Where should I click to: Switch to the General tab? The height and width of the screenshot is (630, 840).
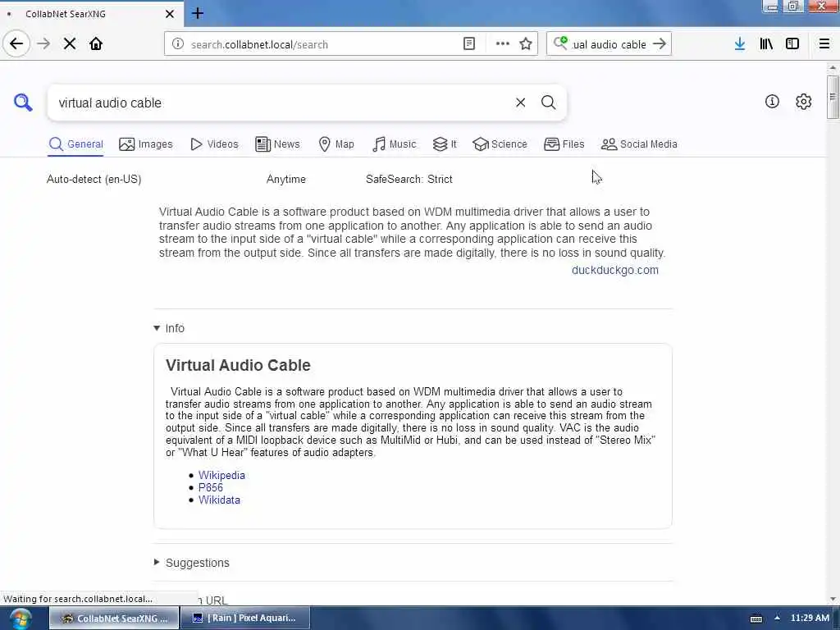point(75,144)
